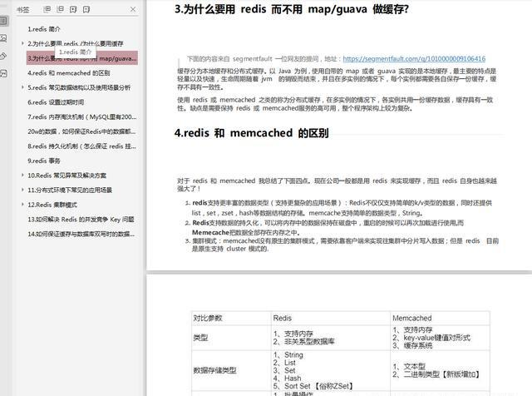Viewport: 532px width, 396px height.
Task: Expand bookmark 2.为什么要用 redis
Action: point(22,43)
